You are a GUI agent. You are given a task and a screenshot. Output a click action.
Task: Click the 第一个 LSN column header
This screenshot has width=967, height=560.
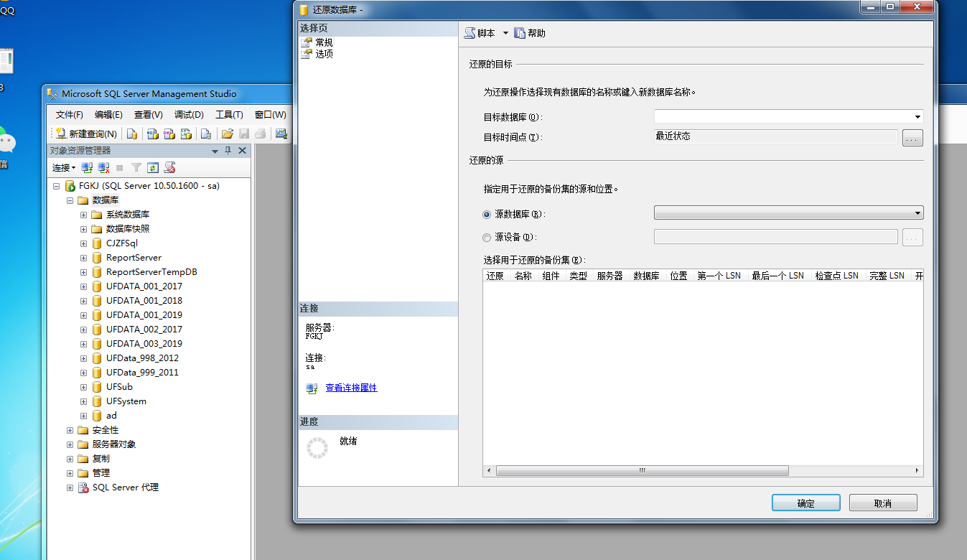pos(719,276)
